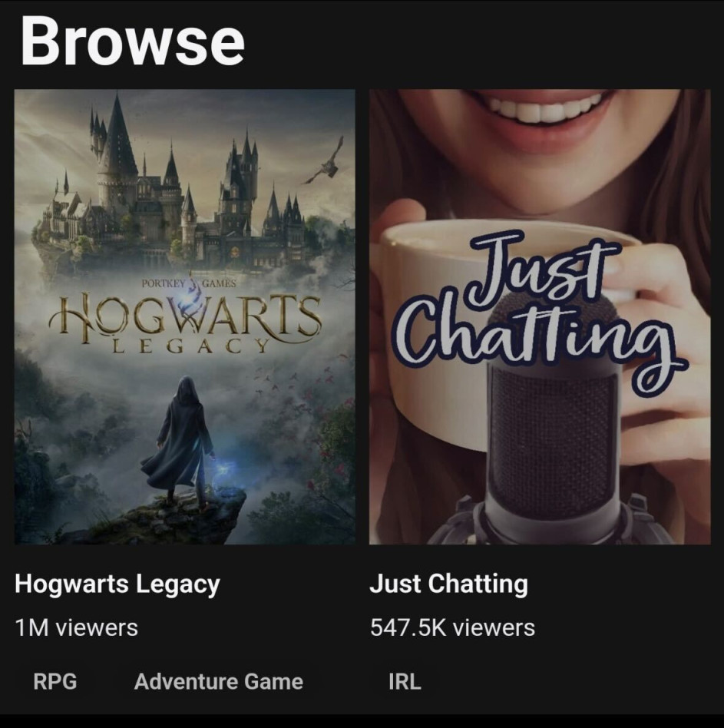Open the Just Chatting cover image
724x728 pixels.
pyautogui.click(x=540, y=316)
